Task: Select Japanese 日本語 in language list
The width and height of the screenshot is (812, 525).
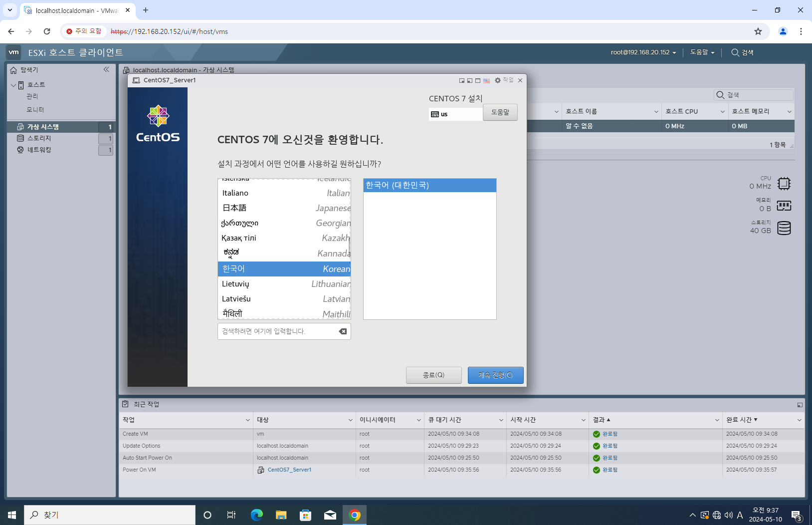Action: [x=284, y=208]
